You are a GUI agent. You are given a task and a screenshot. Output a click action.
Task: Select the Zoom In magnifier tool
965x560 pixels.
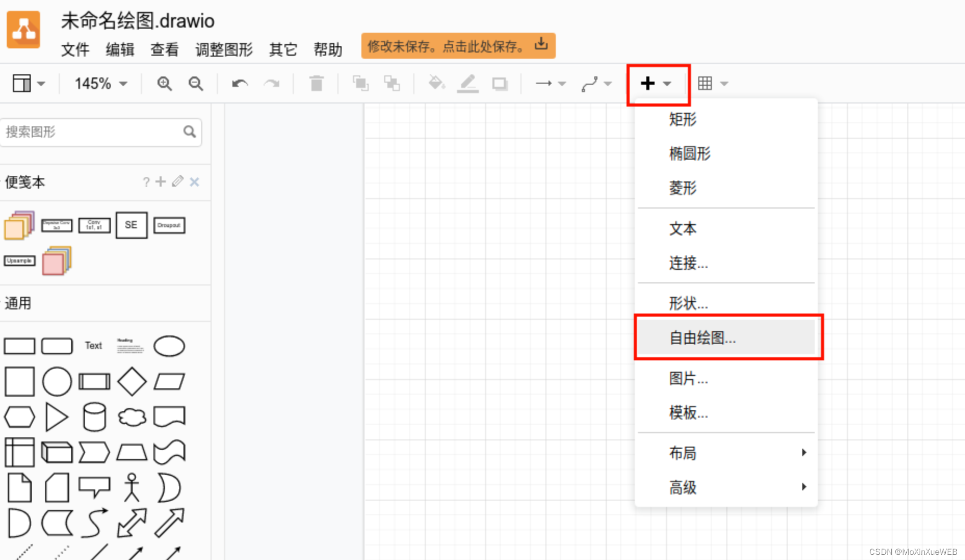pyautogui.click(x=164, y=83)
